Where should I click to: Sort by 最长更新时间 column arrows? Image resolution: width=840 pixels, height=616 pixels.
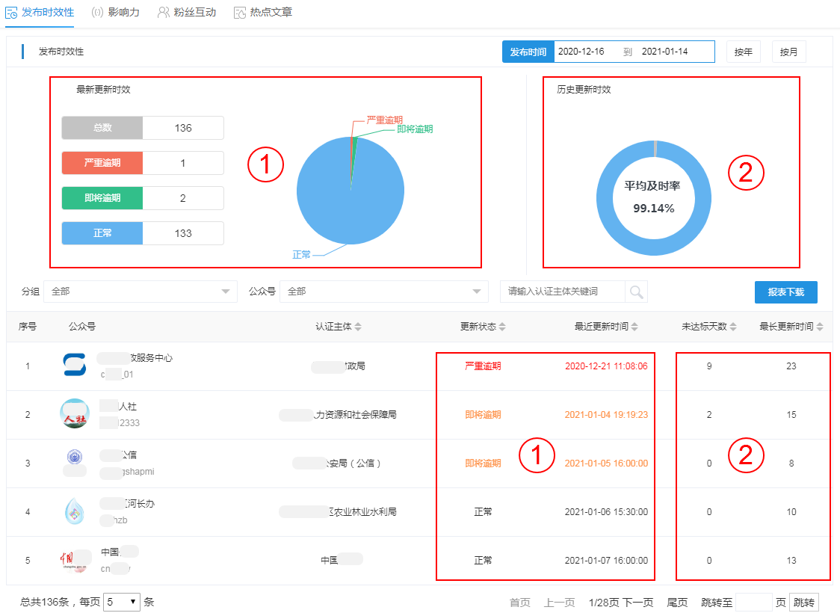(x=820, y=327)
